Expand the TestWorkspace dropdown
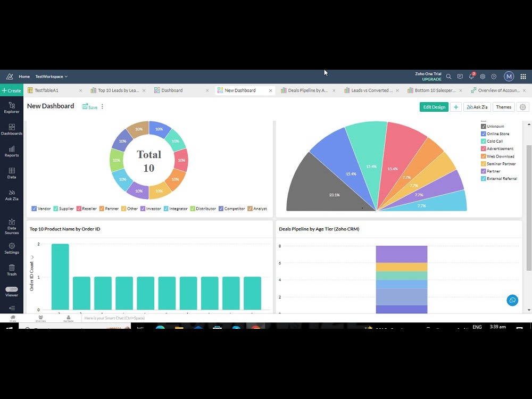This screenshot has height=399, width=532. point(52,77)
